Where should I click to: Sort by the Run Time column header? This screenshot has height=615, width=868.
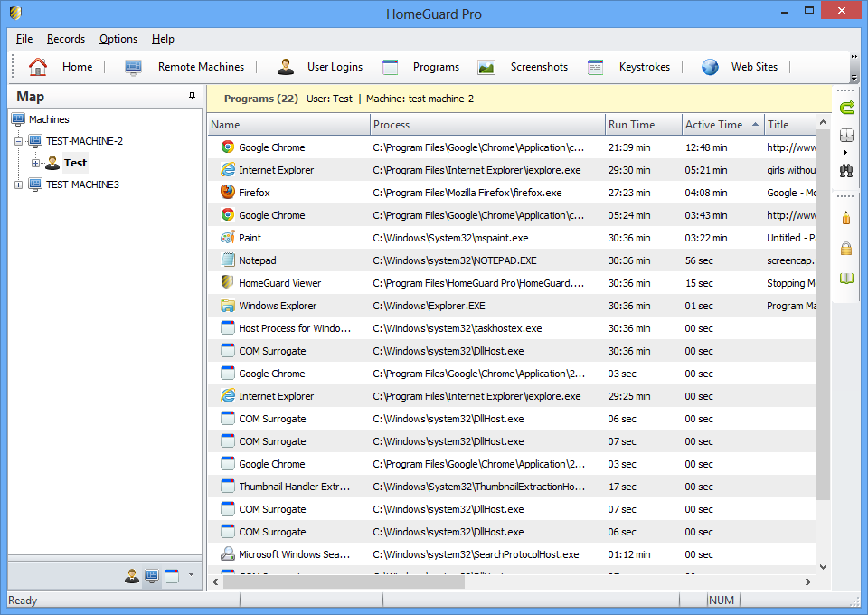(643, 125)
